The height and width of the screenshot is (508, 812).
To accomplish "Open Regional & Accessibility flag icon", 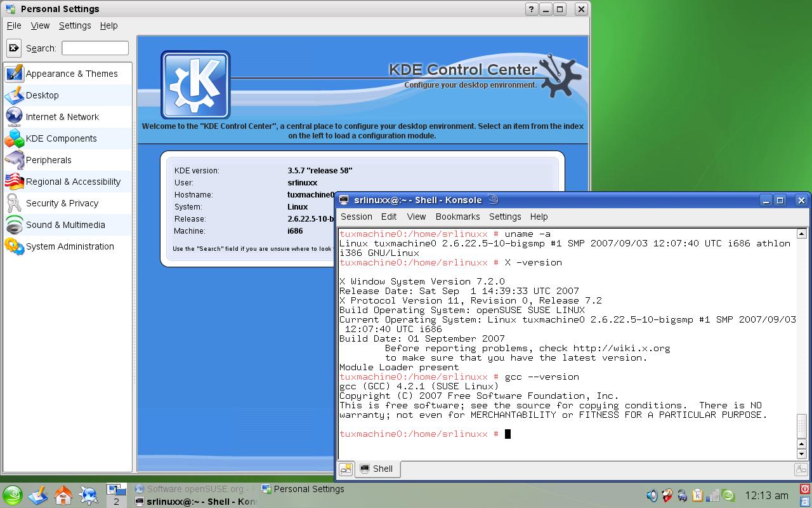I will (14, 182).
